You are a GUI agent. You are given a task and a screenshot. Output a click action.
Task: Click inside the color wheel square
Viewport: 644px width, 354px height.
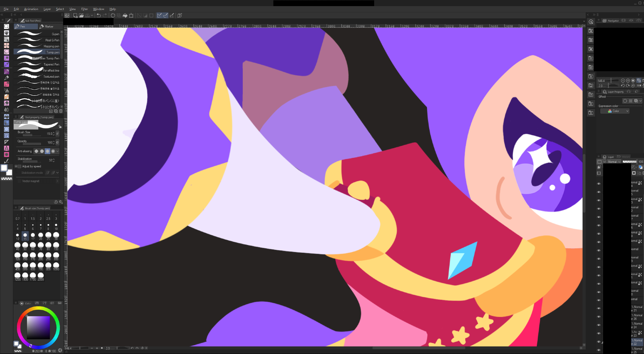(38, 327)
